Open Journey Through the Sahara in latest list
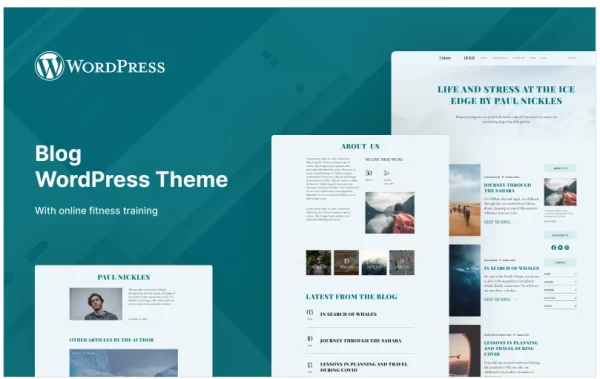600x379 pixels. (361, 341)
